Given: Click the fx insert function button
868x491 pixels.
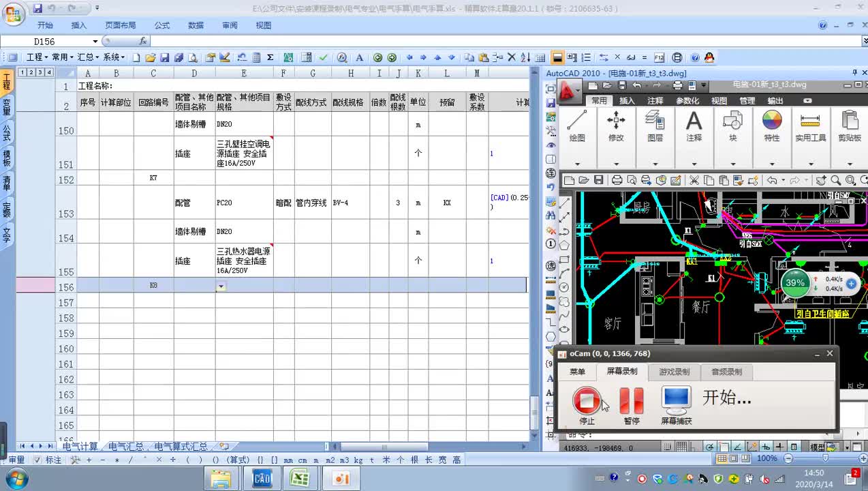Looking at the screenshot, I should point(142,42).
